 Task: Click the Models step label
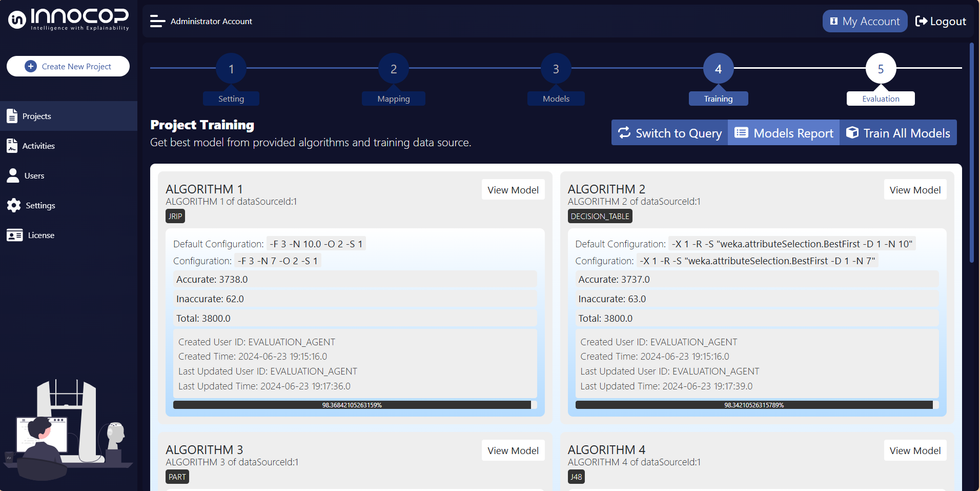click(556, 99)
